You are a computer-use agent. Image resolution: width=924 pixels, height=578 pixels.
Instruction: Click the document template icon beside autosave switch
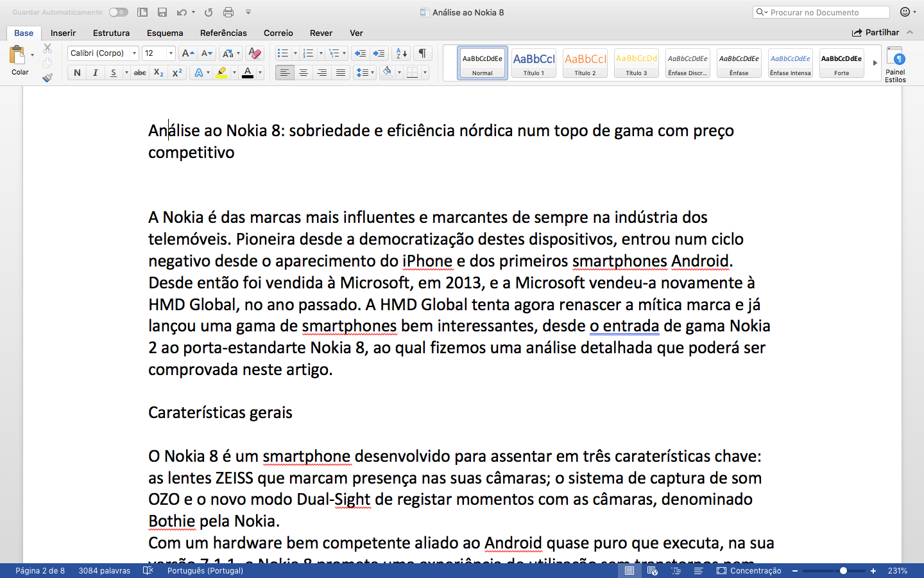tap(142, 12)
